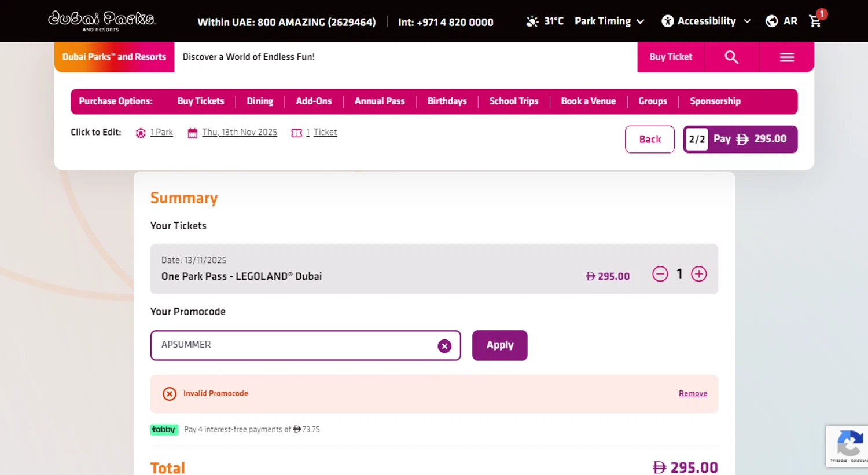This screenshot has width=868, height=475.
Task: Click the search magnifier icon
Action: (x=731, y=57)
